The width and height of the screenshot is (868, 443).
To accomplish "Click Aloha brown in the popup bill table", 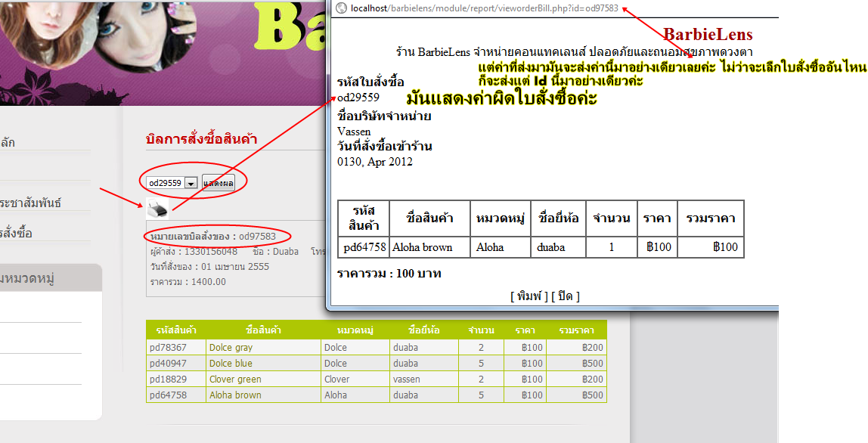I will (423, 247).
